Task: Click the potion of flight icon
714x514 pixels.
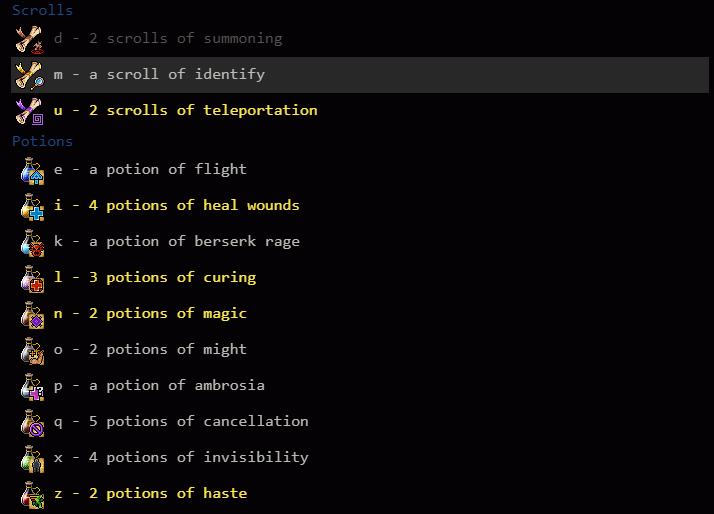Action: pos(32,171)
